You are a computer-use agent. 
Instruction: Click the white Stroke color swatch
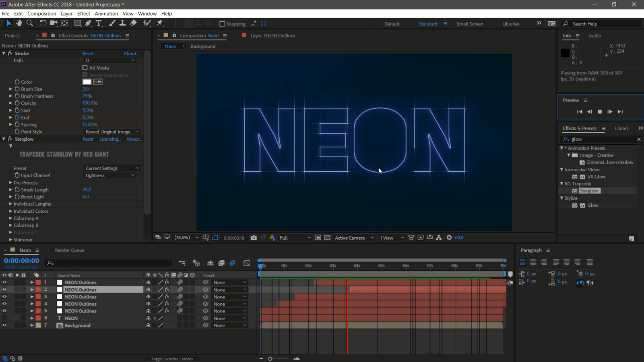tap(87, 82)
